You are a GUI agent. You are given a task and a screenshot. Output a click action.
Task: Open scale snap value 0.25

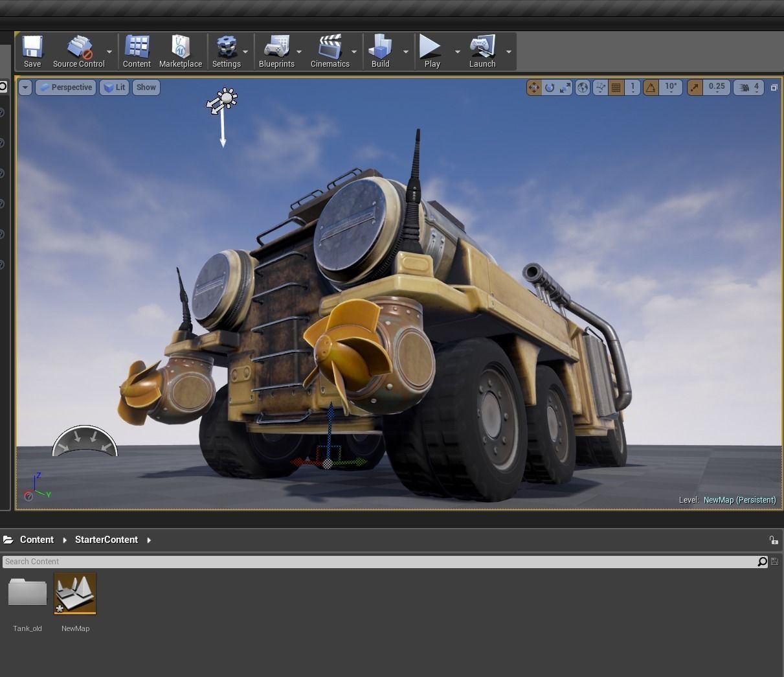[717, 87]
